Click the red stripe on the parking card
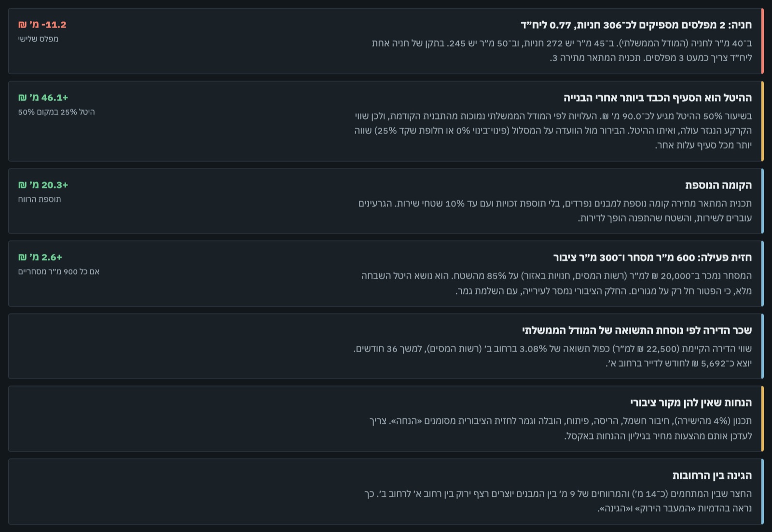 click(x=762, y=41)
